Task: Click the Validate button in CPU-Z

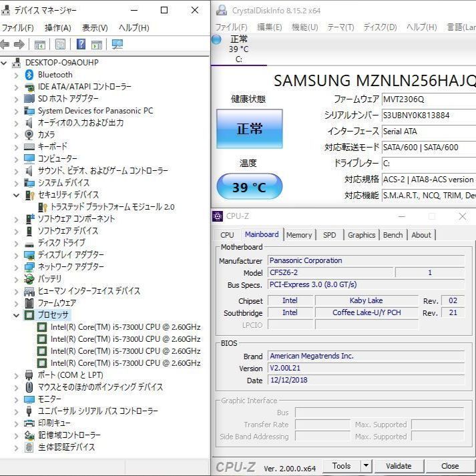Action: (x=399, y=466)
